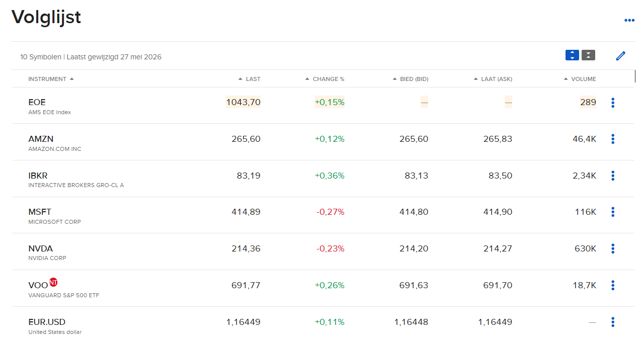Click VOO bid price 691,63
The image size is (644, 341).
coord(414,285)
